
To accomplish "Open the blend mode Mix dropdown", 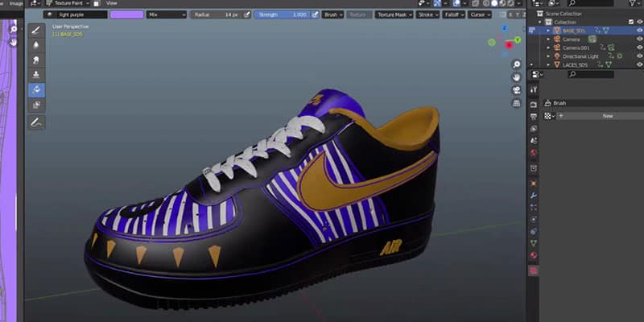I will [167, 14].
